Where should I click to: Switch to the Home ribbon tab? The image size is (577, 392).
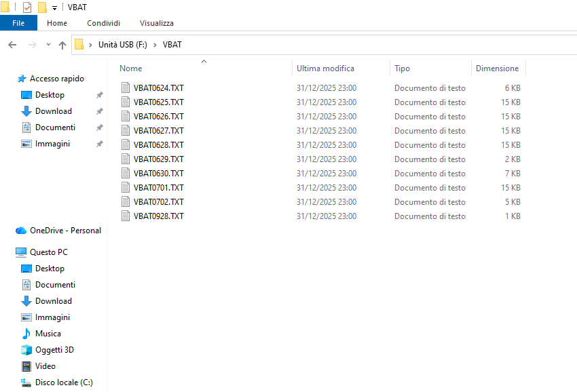57,23
